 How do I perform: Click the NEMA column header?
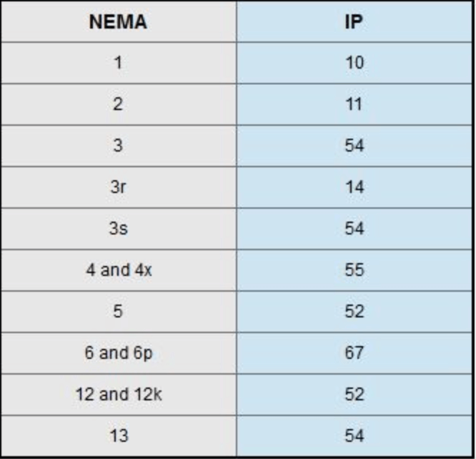(118, 21)
